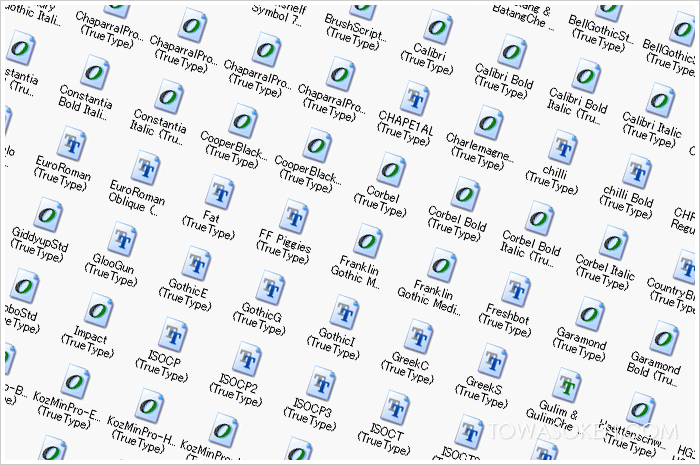
Task: Open the CHAPE1AL TrueType font icon
Action: [415, 98]
